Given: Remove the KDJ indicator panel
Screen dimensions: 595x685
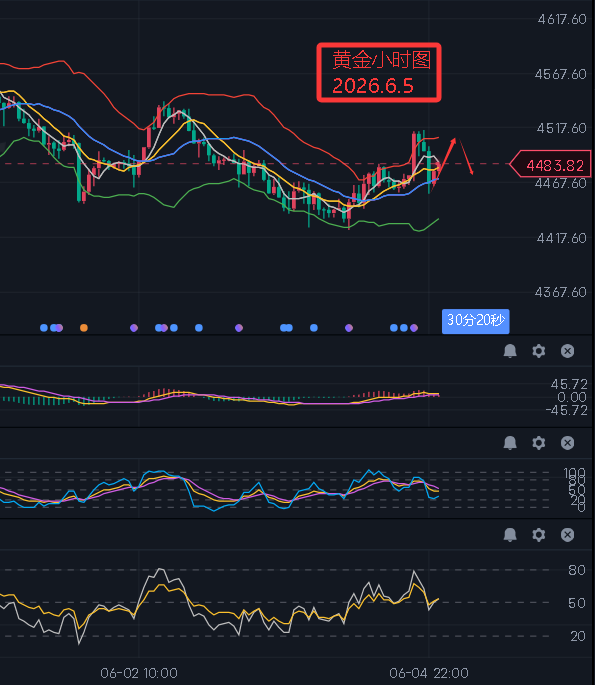Looking at the screenshot, I should [567, 443].
